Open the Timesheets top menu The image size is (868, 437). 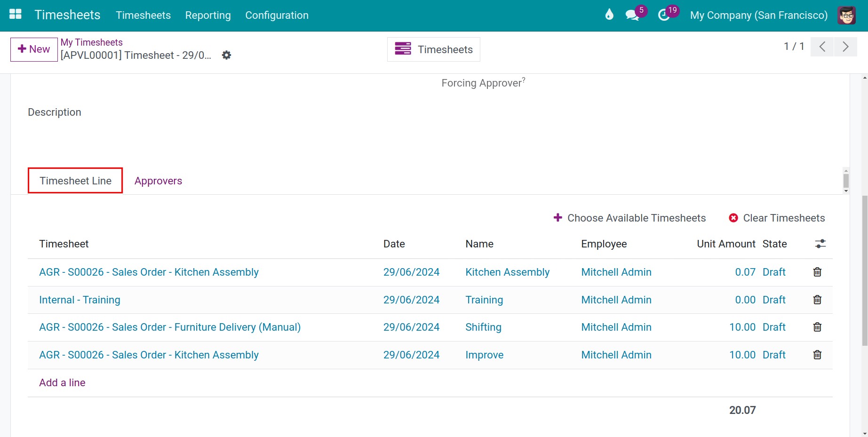[x=143, y=15]
